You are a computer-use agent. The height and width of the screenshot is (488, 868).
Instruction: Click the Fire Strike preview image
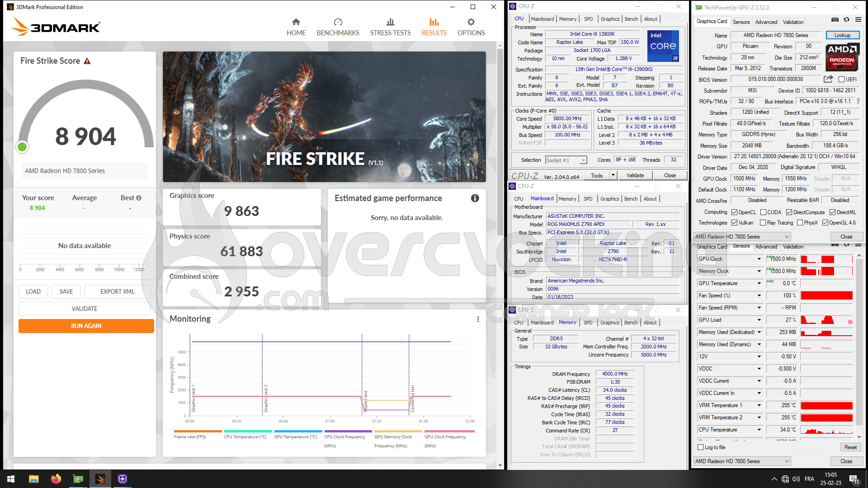click(324, 117)
